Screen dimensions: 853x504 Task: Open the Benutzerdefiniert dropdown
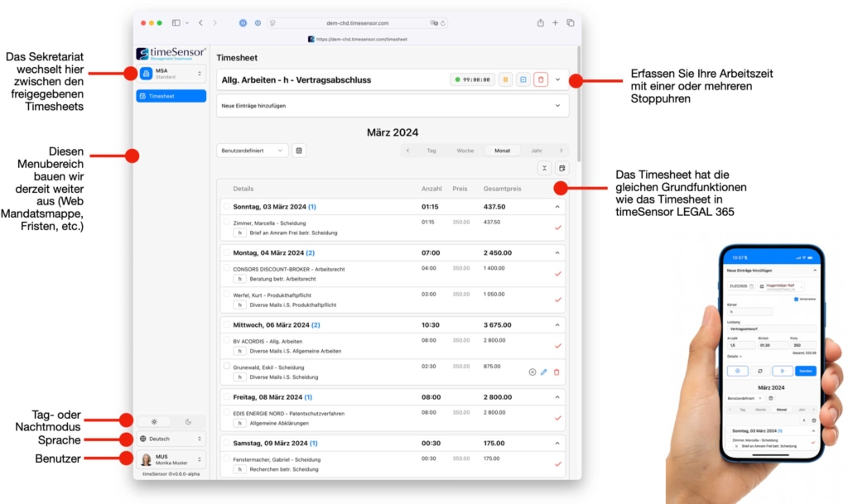click(x=253, y=151)
